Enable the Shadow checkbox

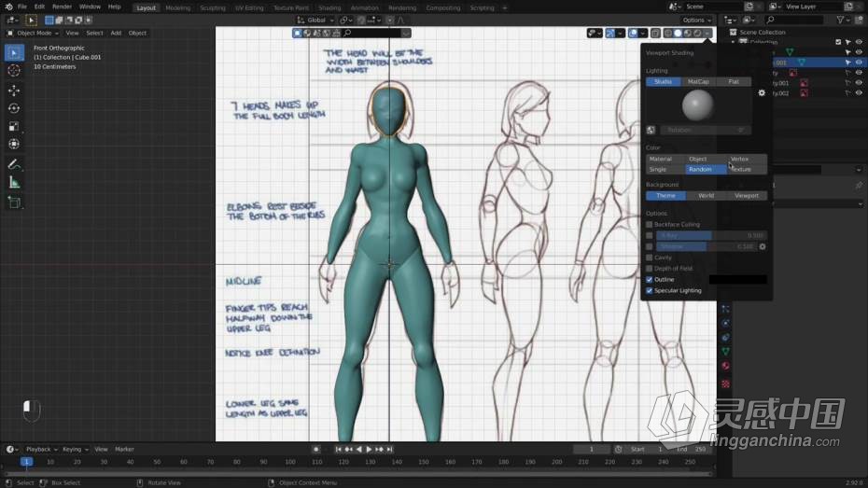(x=650, y=246)
